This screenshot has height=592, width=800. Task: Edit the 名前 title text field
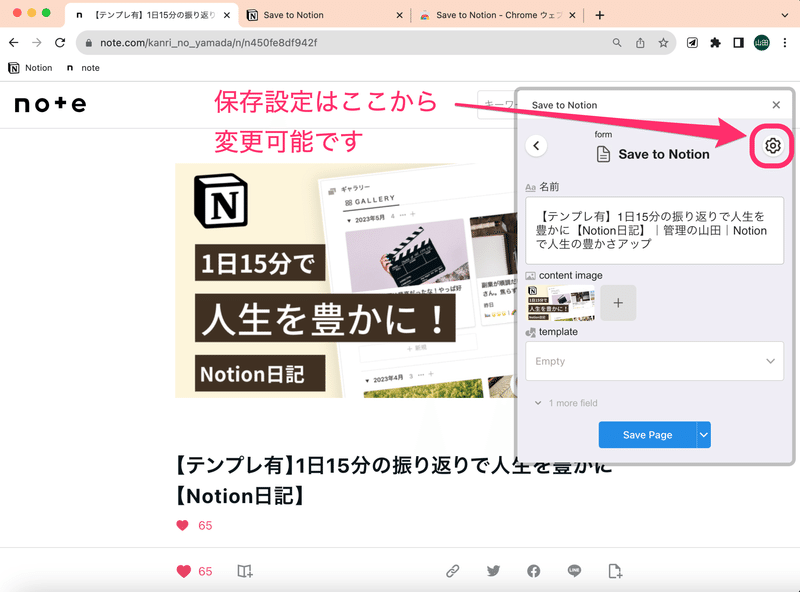pos(655,231)
